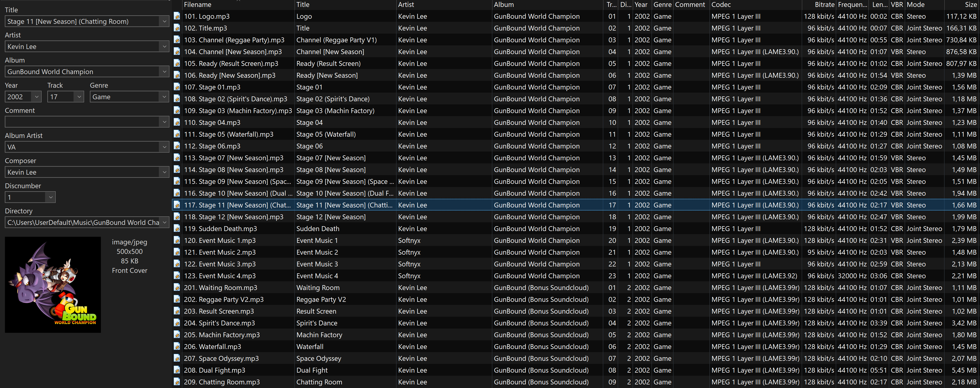Image resolution: width=980 pixels, height=388 pixels.
Task: Click the GunBound front cover thumbnail
Action: pyautogui.click(x=53, y=285)
